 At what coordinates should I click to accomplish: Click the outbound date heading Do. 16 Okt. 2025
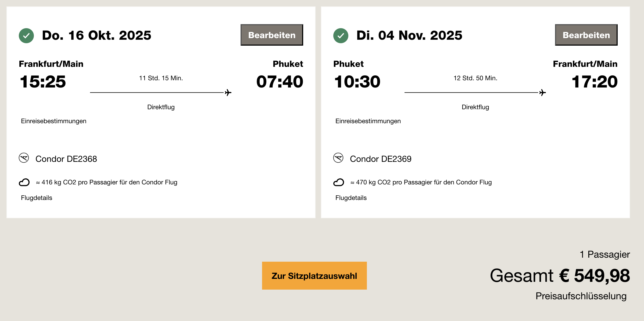(x=96, y=35)
